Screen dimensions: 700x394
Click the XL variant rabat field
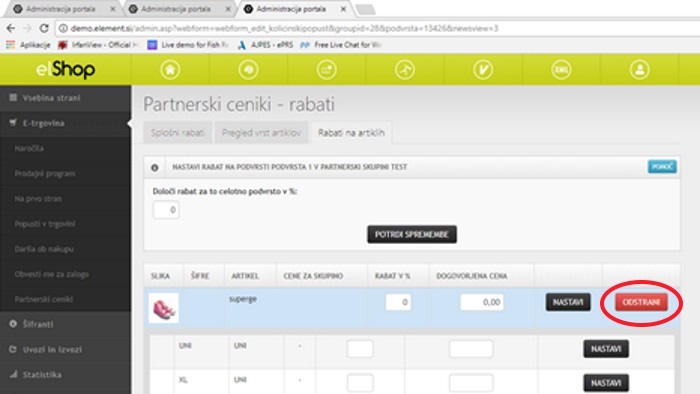coord(360,383)
